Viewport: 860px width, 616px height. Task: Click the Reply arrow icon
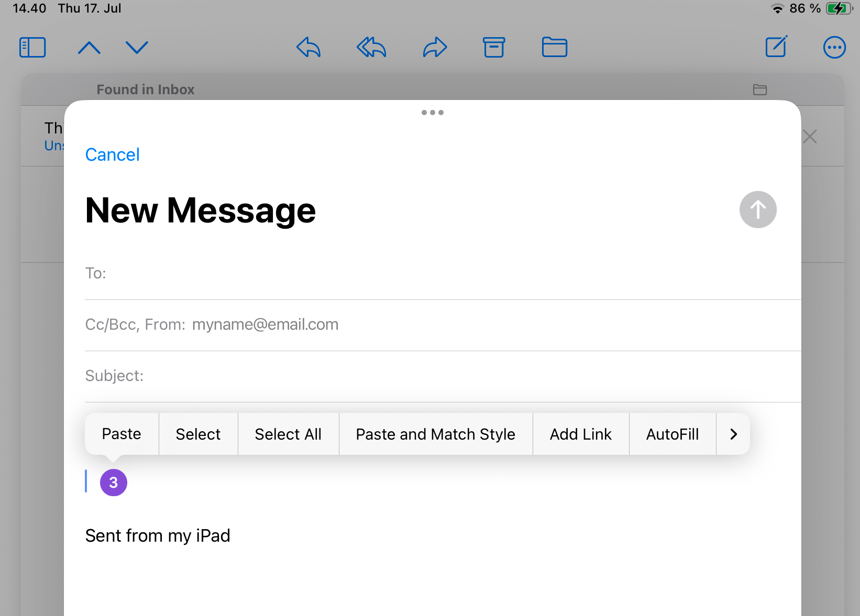[x=308, y=47]
